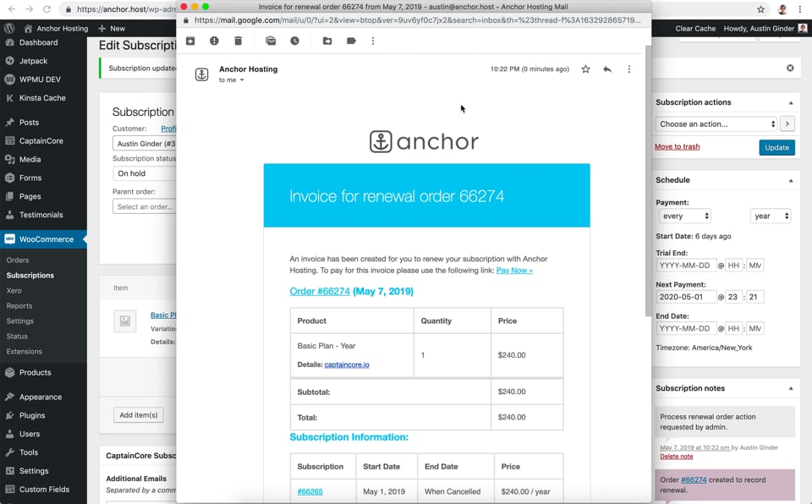Open Kinsta Cache in sidebar
Screen dimensions: 812x504
(x=43, y=98)
